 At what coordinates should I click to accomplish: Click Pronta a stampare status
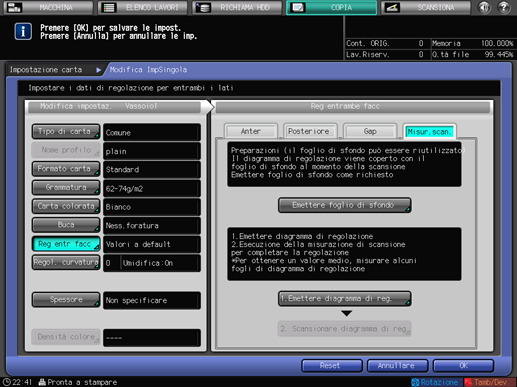(78, 382)
